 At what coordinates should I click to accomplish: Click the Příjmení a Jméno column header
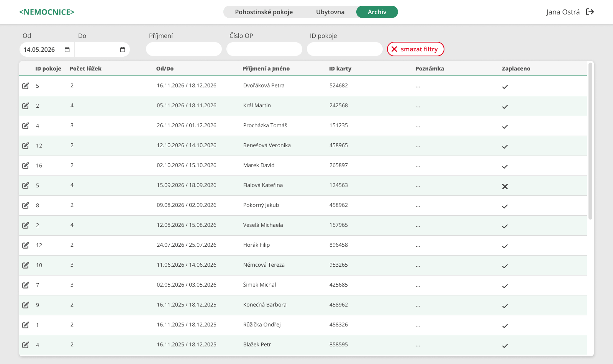coord(266,69)
